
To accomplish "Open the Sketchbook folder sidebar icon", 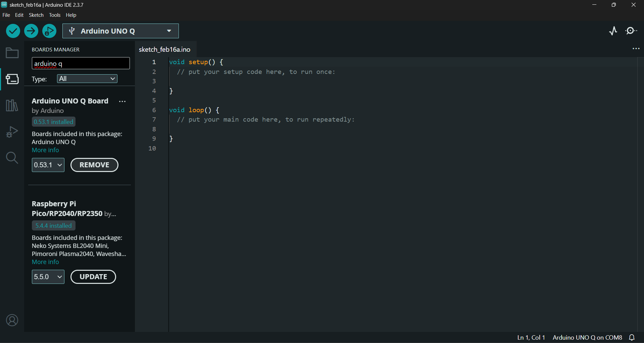I will 12,53.
